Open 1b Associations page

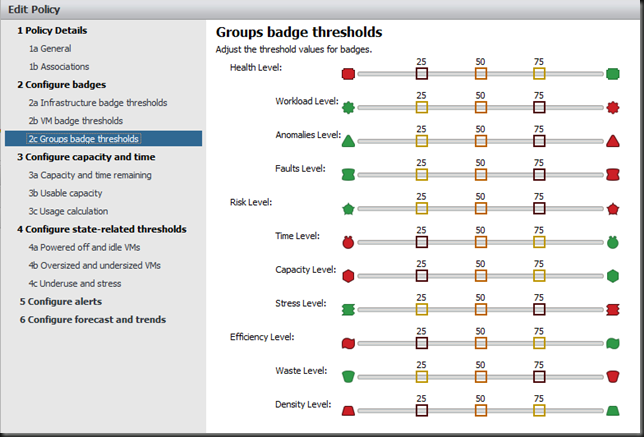tap(59, 67)
